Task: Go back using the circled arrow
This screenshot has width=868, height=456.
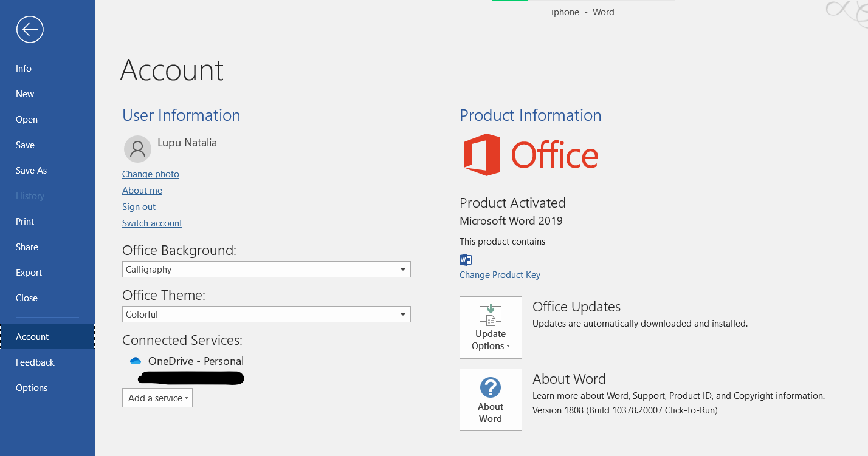Action: (x=30, y=29)
